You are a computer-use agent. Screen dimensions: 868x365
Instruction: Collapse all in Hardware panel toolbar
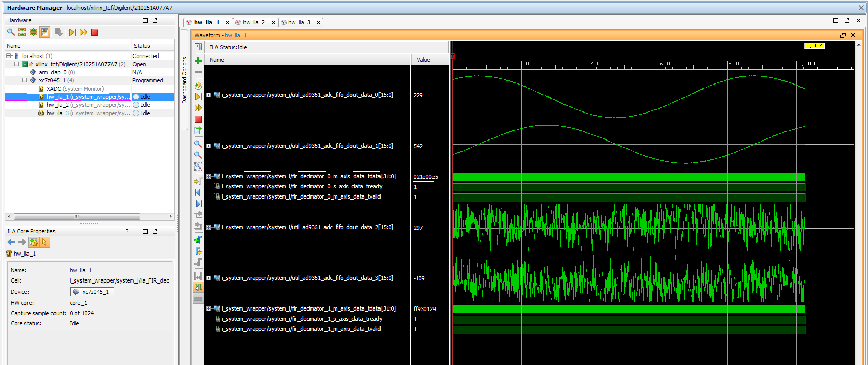(22, 32)
